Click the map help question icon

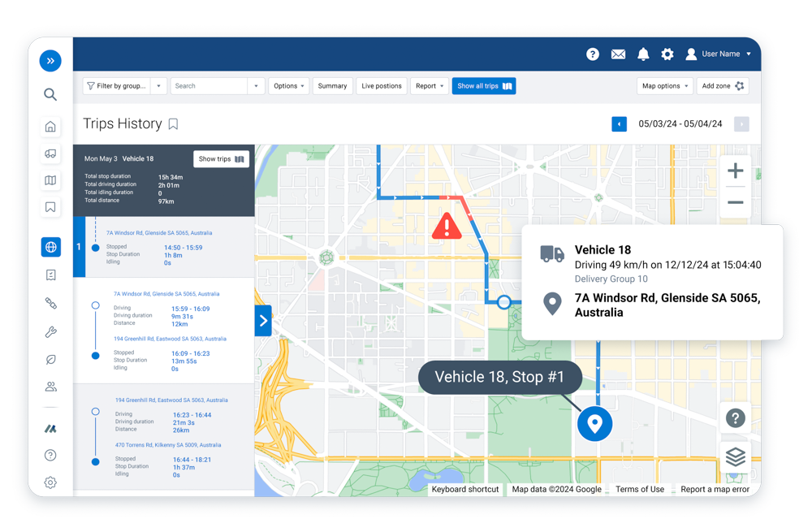click(736, 417)
